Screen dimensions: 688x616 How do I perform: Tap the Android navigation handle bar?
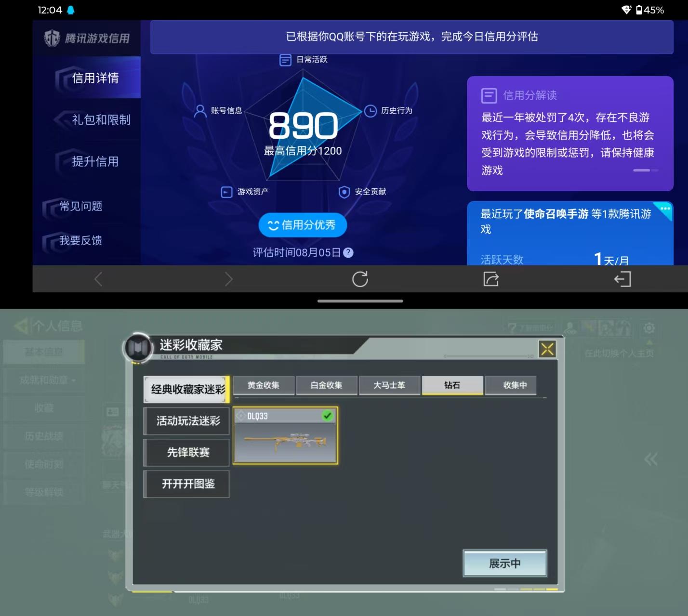pos(360,301)
